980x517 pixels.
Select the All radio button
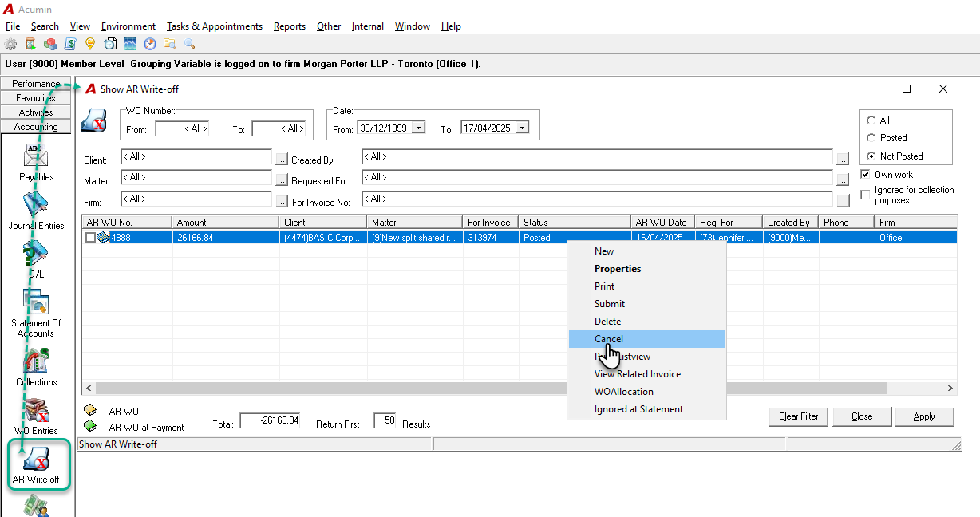click(x=871, y=120)
